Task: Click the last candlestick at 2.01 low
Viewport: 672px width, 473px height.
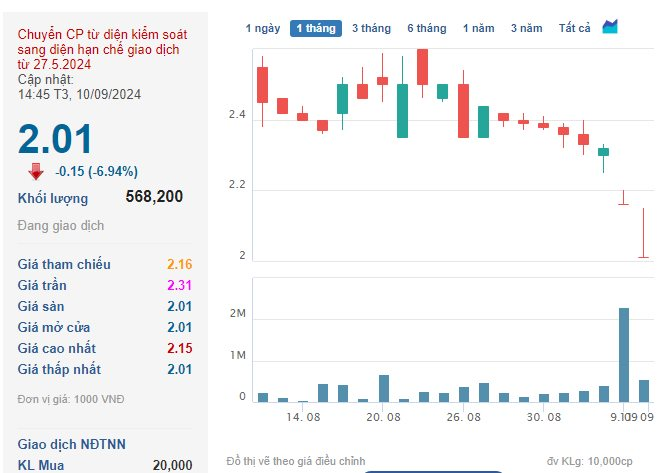Action: pos(643,233)
